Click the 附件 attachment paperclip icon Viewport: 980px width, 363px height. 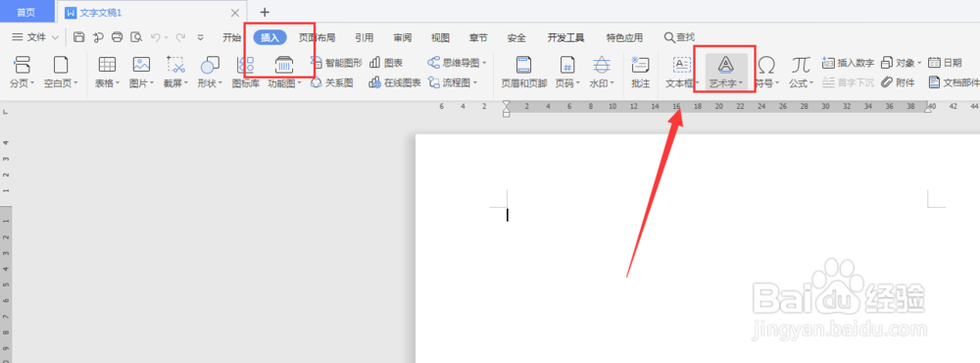point(887,82)
